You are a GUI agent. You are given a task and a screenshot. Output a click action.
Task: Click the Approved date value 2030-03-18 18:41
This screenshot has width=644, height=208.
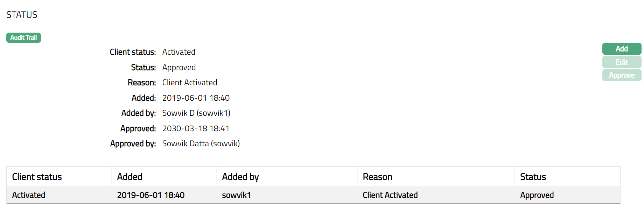pyautogui.click(x=196, y=128)
